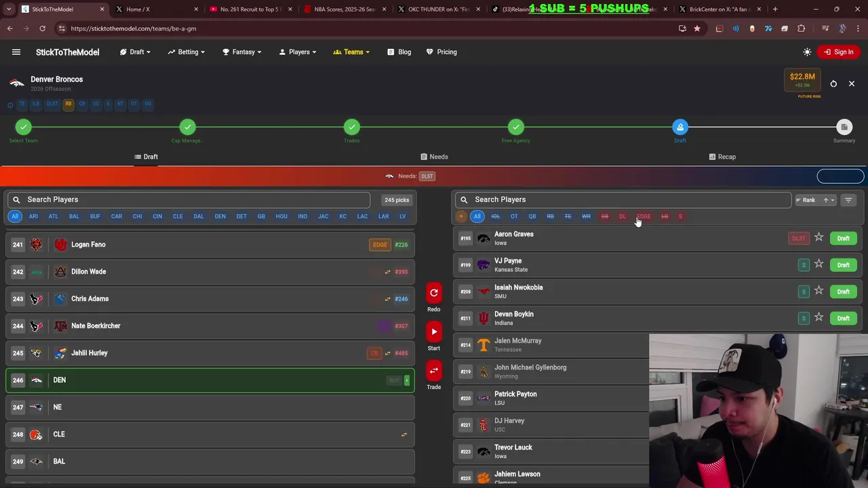Open the filter options icon button

[848, 200]
